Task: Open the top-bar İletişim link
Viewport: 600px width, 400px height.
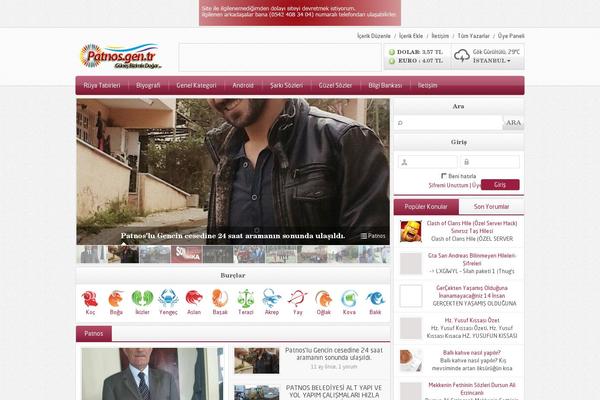Action: [x=440, y=36]
